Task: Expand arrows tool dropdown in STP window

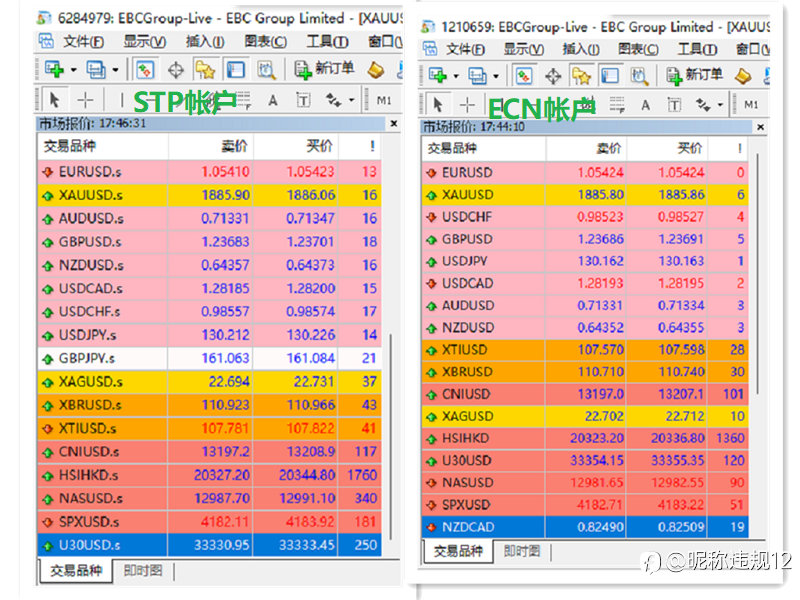Action: pos(352,101)
